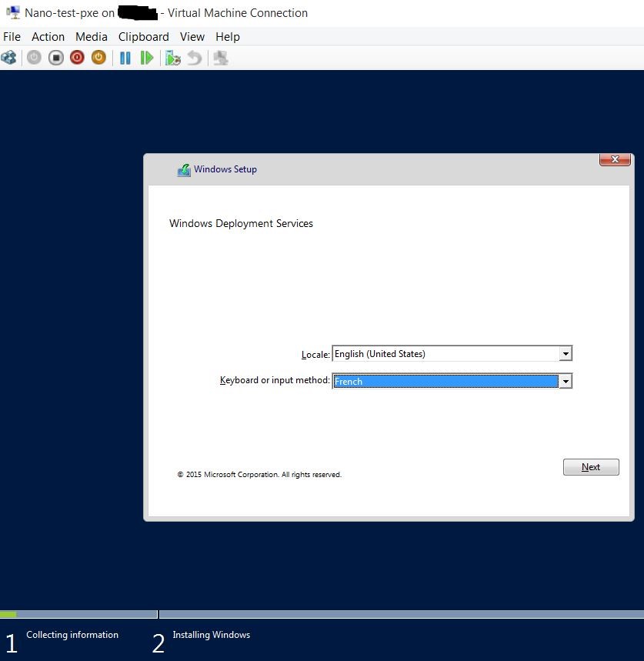Click the Virtual Machine Connection title bar icon
Viewport: 644px width, 661px height.
tap(13, 12)
